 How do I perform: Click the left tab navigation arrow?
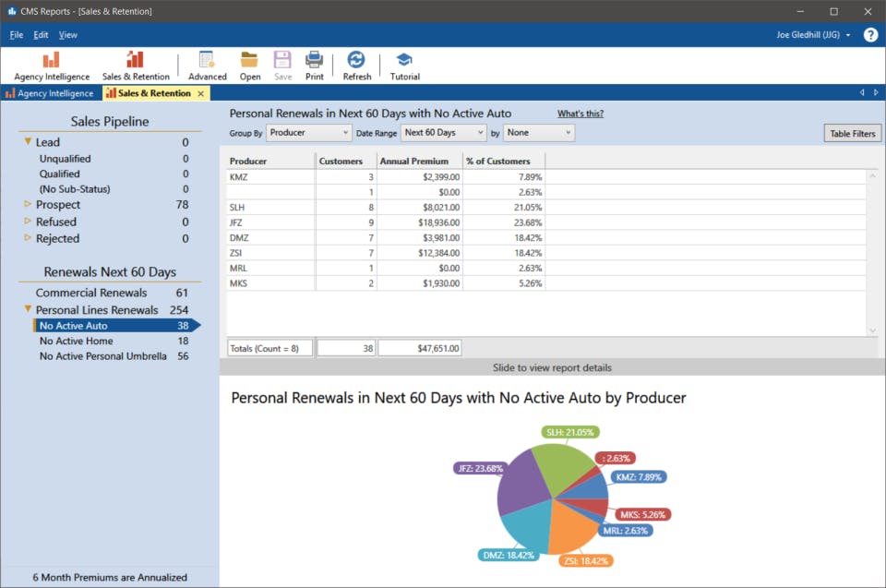click(864, 92)
